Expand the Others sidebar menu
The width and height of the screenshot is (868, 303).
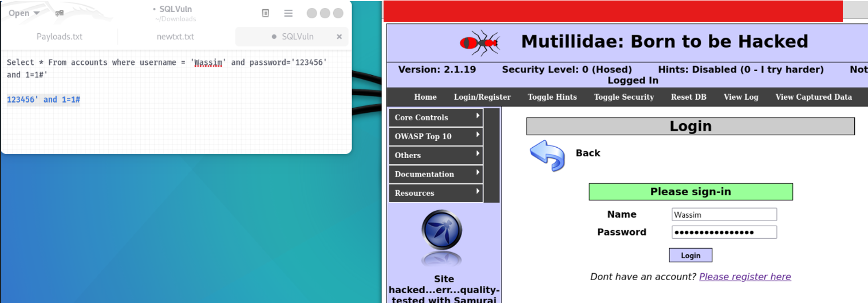coord(436,155)
